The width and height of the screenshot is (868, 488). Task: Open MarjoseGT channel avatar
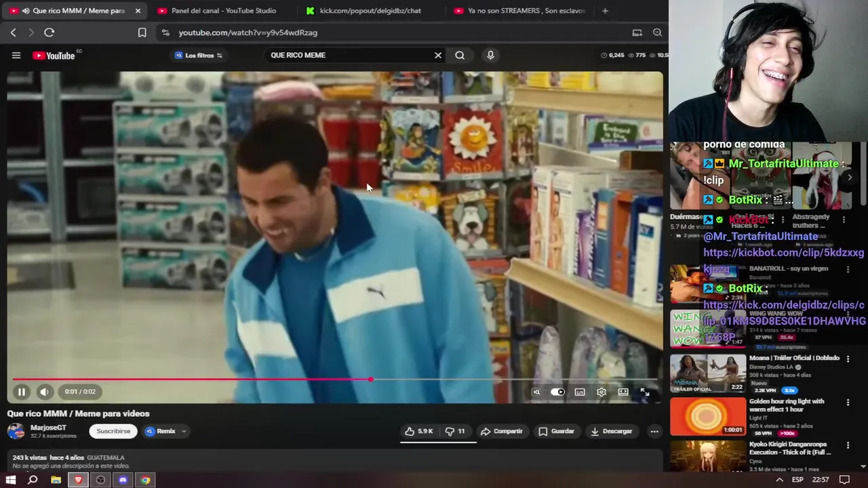click(x=16, y=431)
